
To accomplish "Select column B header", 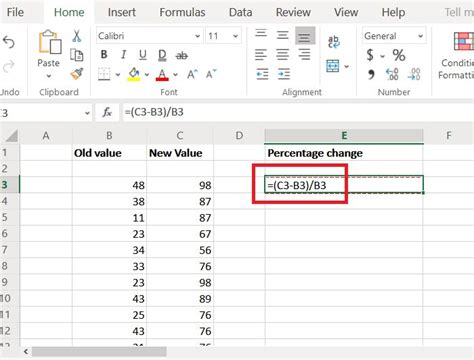I will point(109,136).
